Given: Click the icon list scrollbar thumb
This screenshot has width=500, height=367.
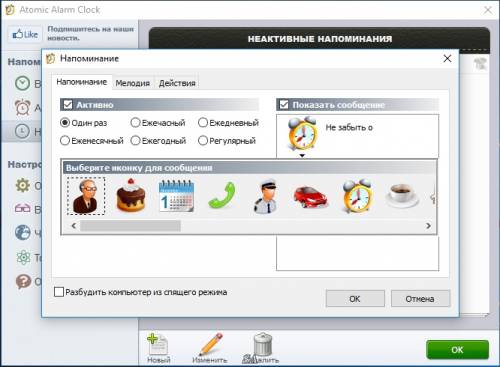Looking at the screenshot, I should click(130, 226).
